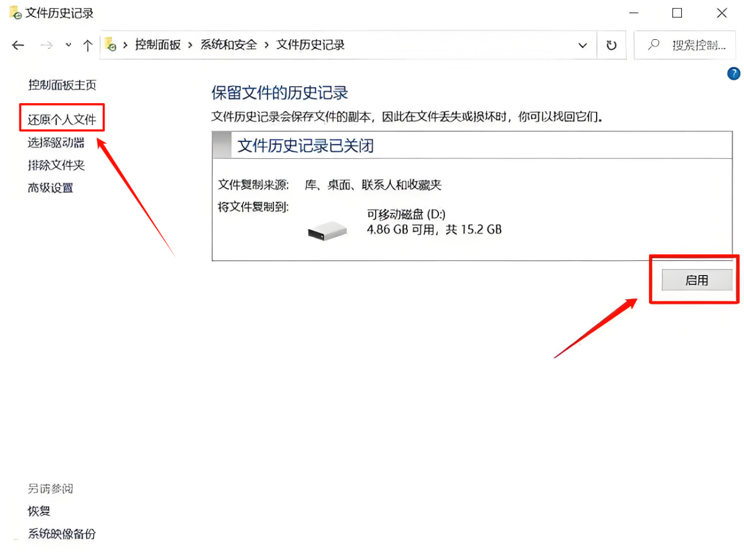Open 选择驱动器 in sidebar
The image size is (744, 560).
(56, 142)
